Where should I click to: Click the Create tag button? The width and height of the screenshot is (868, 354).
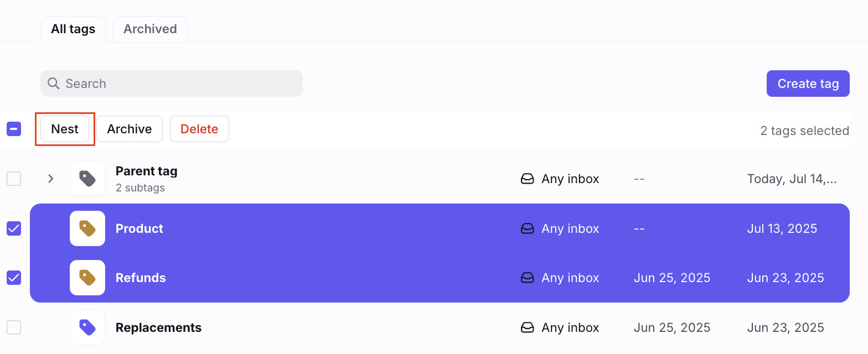click(808, 84)
